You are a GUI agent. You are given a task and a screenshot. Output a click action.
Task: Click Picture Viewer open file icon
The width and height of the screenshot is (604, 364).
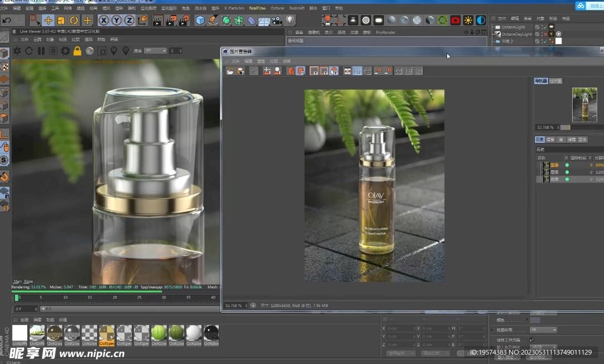[230, 71]
